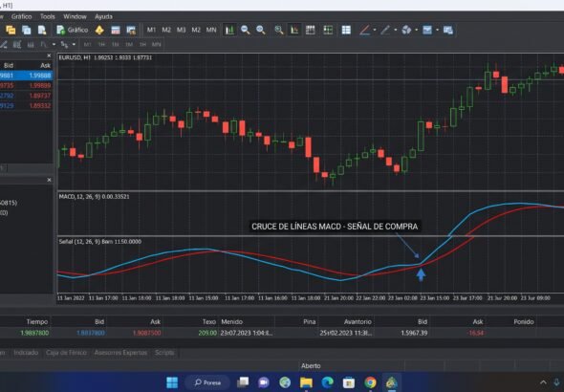The image size is (564, 392).
Task: Click the blue minus magnifier zoom icon
Action: click(x=246, y=30)
